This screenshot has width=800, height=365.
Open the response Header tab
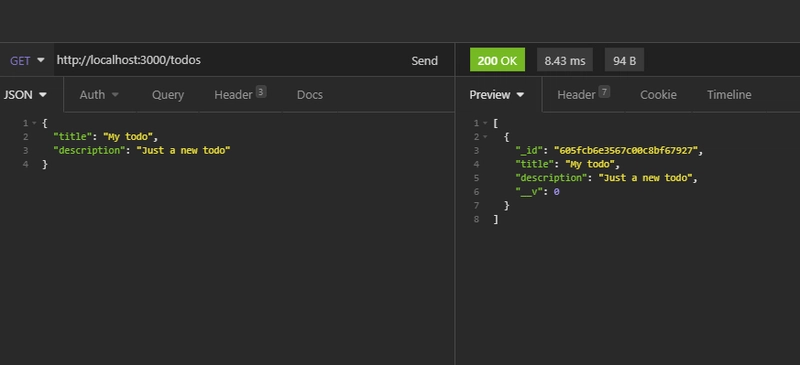(x=583, y=94)
